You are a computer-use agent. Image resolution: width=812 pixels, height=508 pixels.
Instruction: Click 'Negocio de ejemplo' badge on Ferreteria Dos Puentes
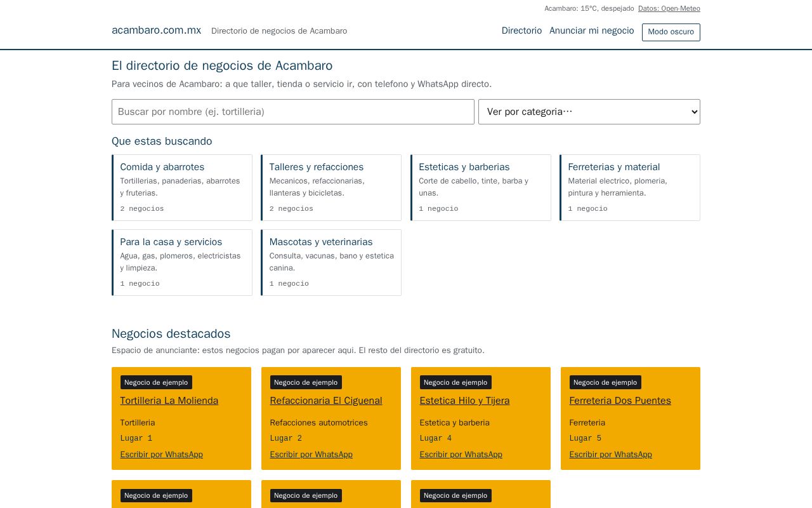(605, 382)
